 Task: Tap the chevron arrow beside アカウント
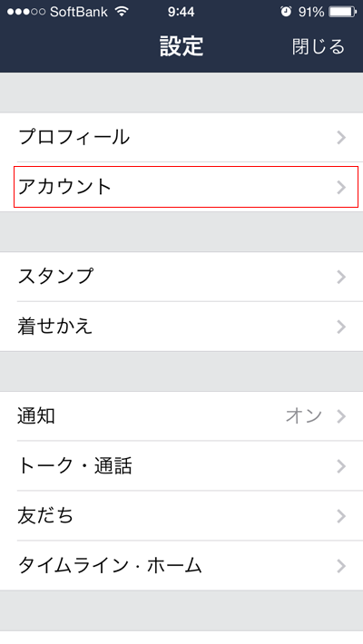coord(341,187)
